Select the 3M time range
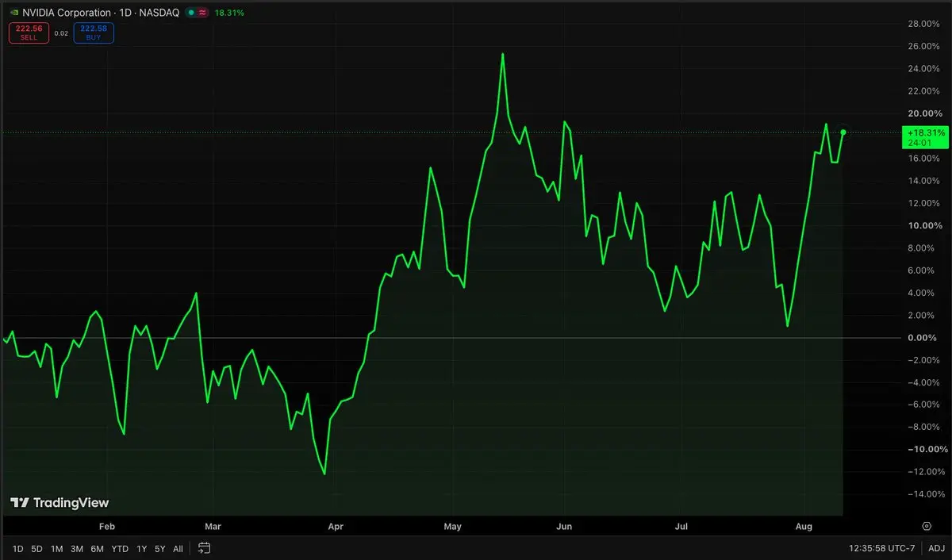This screenshot has height=560, width=952. coord(77,548)
